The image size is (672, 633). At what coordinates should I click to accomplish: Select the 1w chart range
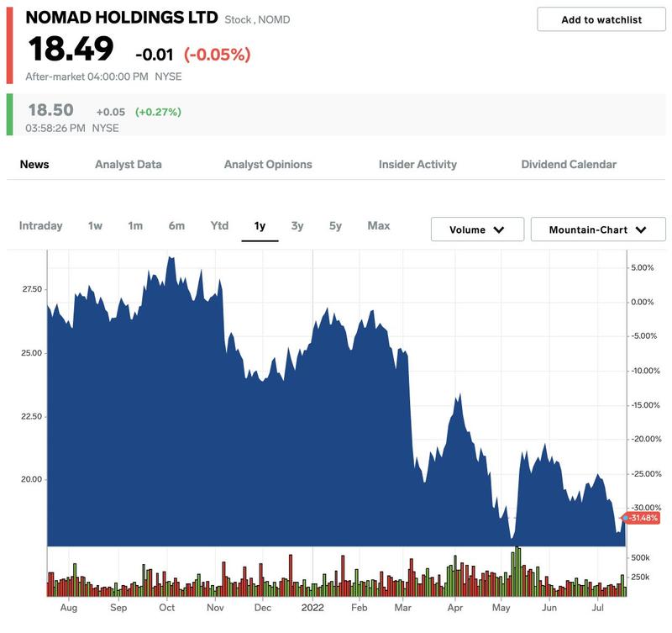click(x=95, y=225)
